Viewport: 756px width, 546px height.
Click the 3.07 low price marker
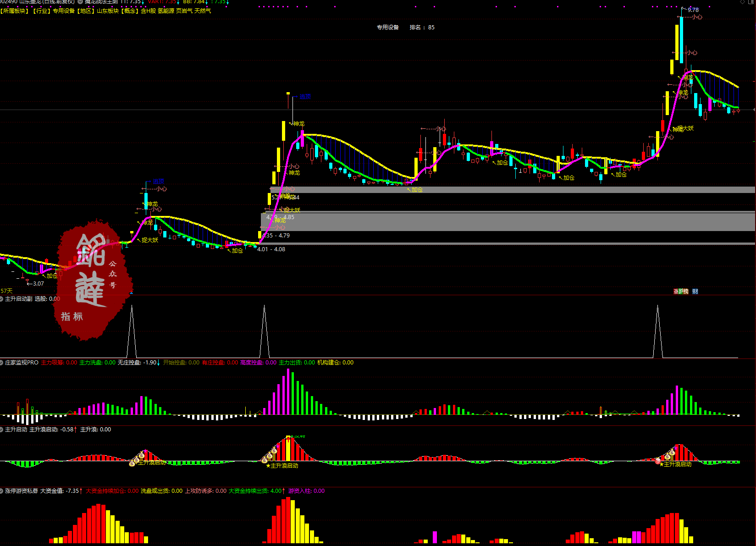[38, 284]
